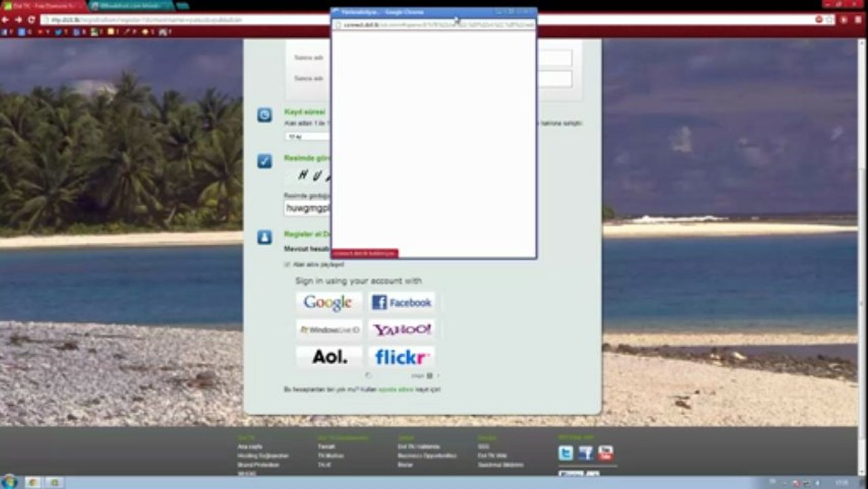The width and height of the screenshot is (868, 489).
Task: Open the registration period dropdown
Action: [x=307, y=137]
